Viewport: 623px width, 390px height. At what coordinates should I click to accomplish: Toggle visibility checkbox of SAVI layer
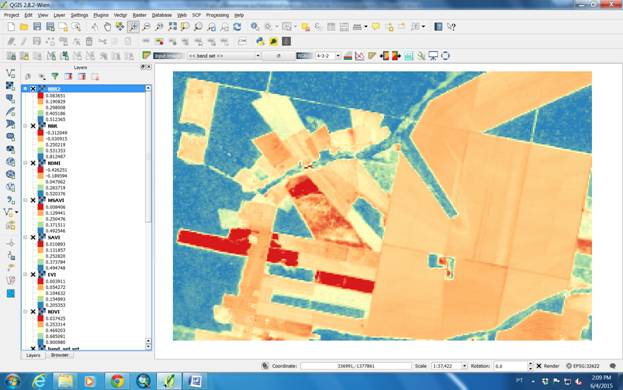tap(33, 237)
